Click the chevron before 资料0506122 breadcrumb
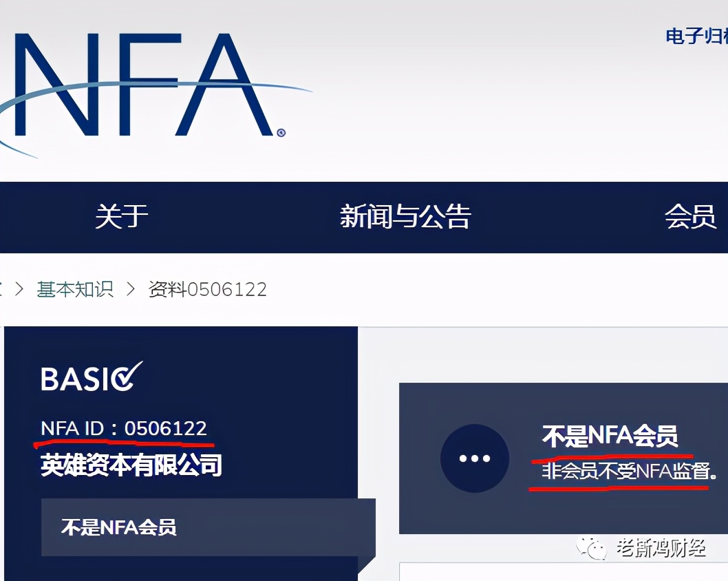 131,289
